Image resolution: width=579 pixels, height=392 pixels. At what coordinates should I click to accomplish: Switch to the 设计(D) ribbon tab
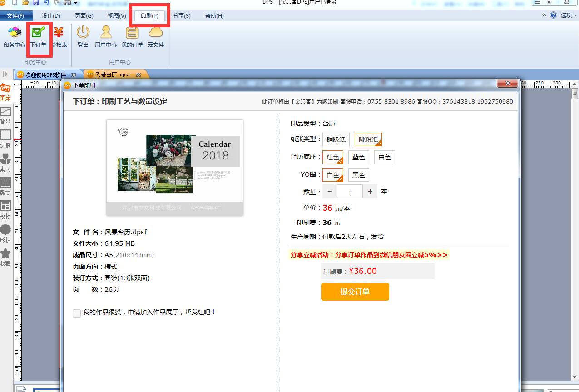pyautogui.click(x=51, y=16)
